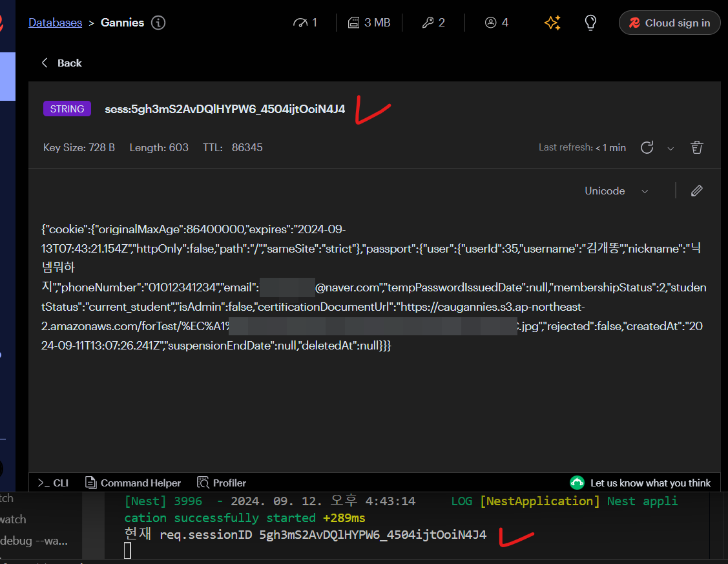Open the Unicode format dropdown
Screen dimensions: 728x564
[616, 191]
